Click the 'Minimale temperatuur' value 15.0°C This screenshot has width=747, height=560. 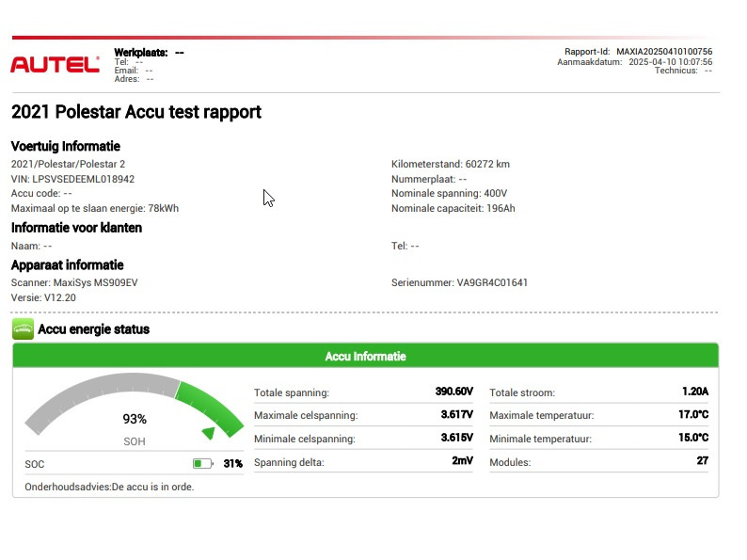[x=693, y=437]
